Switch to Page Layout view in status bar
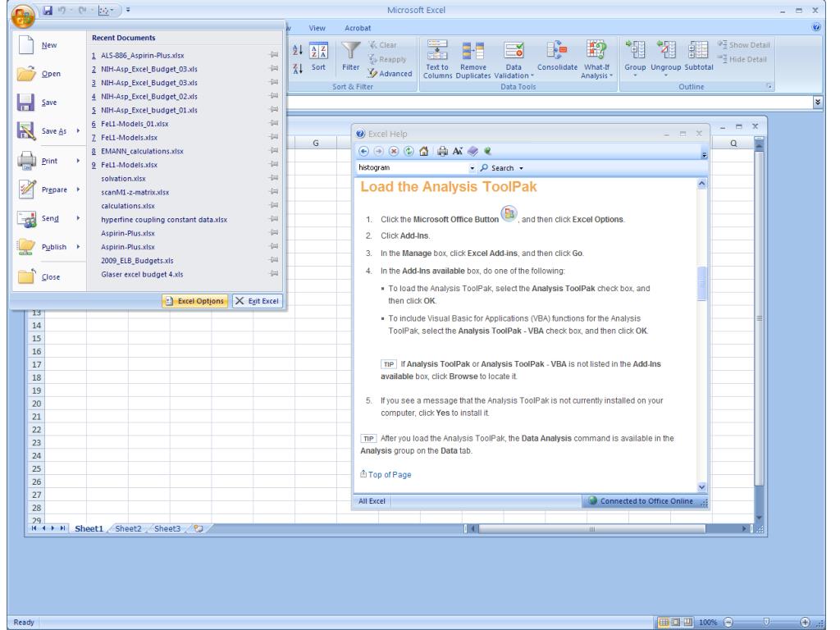Viewport: 840px width, 630px height. 676,622
